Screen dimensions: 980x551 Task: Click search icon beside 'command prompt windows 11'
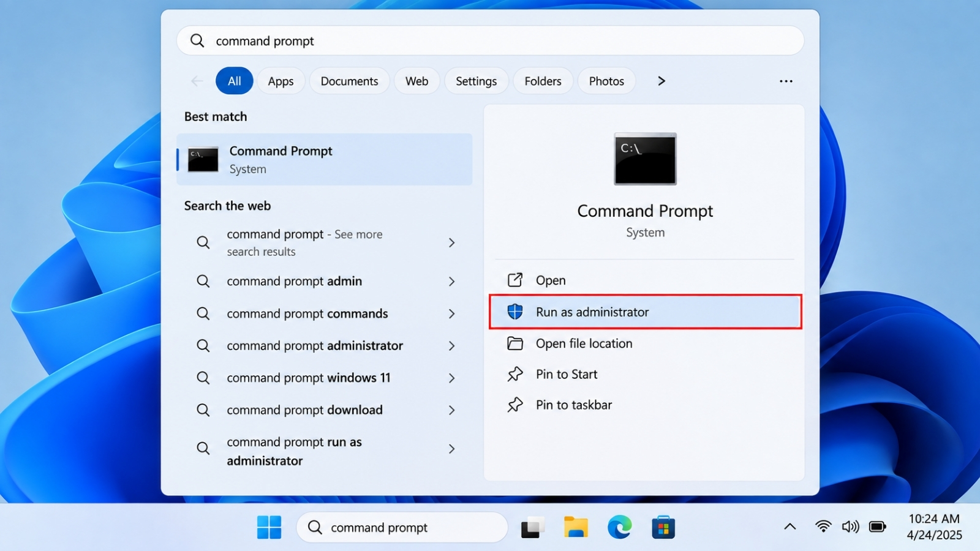pyautogui.click(x=203, y=378)
